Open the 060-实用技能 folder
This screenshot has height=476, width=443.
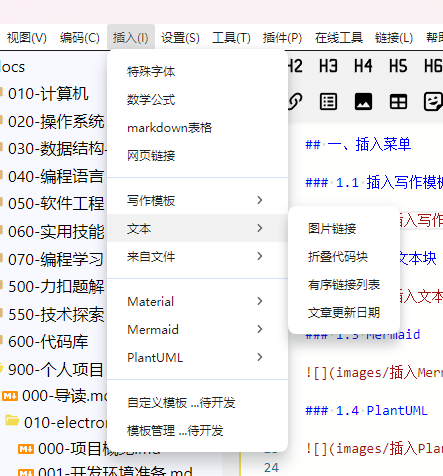coord(56,231)
